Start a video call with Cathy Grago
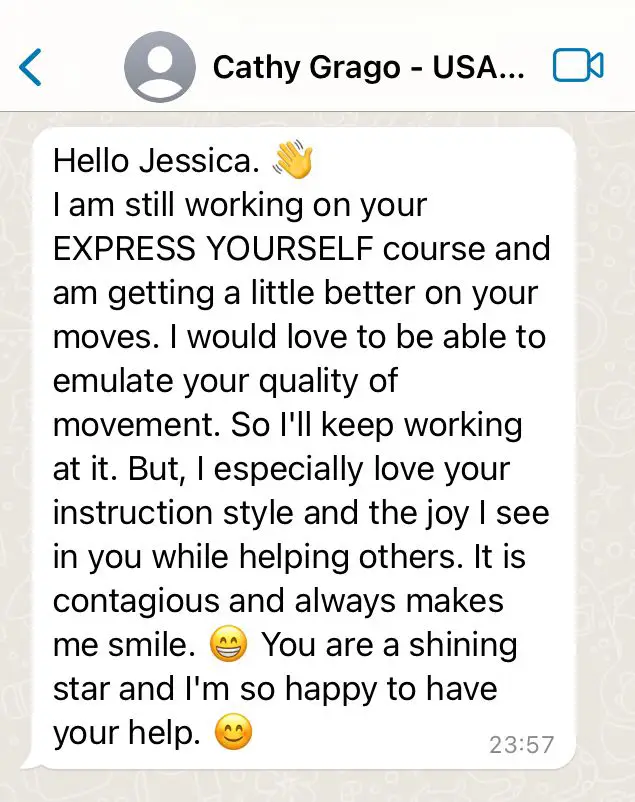This screenshot has height=802, width=635. 577,67
